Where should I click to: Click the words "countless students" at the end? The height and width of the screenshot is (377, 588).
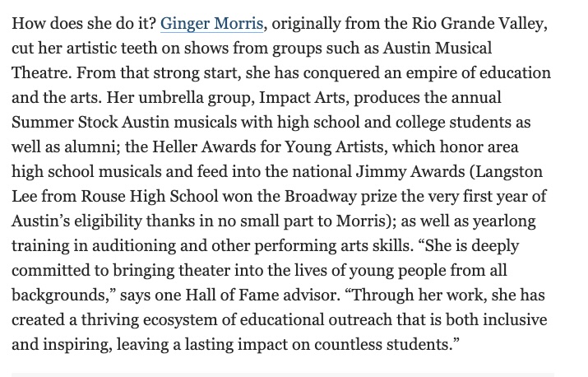pyautogui.click(x=382, y=344)
